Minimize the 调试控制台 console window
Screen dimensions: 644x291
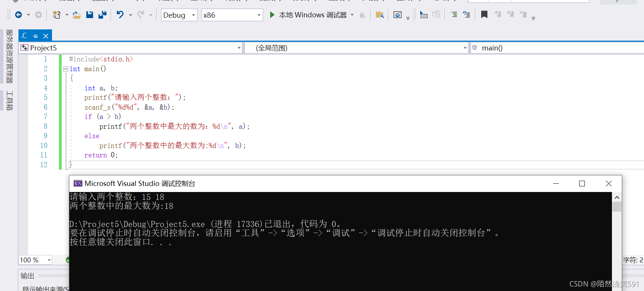(x=556, y=183)
